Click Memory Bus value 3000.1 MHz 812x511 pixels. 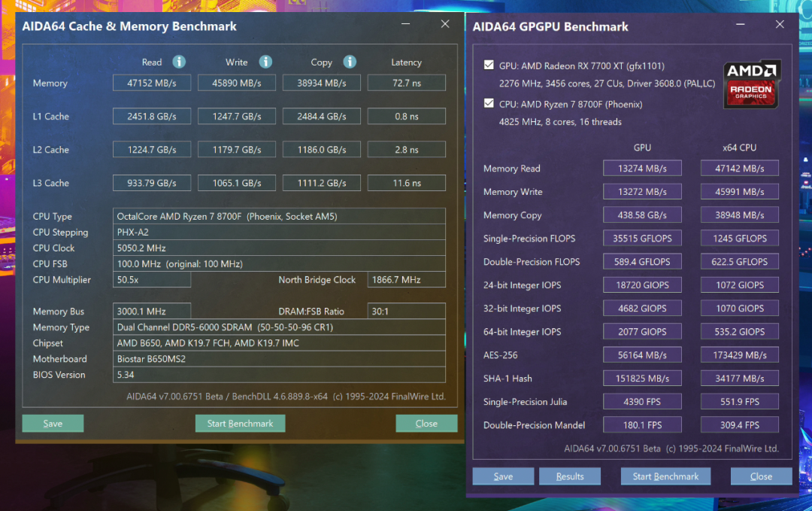[152, 311]
